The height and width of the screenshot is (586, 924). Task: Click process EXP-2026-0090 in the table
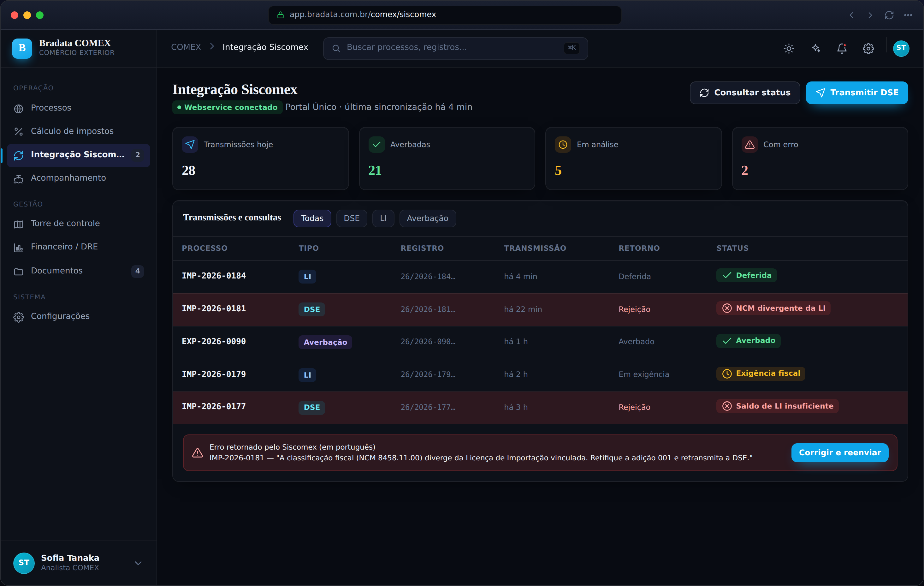click(214, 342)
